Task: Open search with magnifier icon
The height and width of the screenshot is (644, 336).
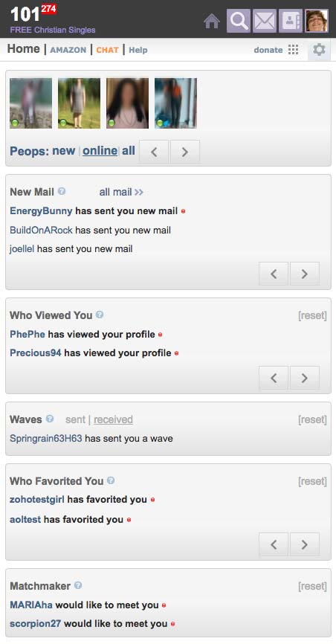Action: click(239, 21)
